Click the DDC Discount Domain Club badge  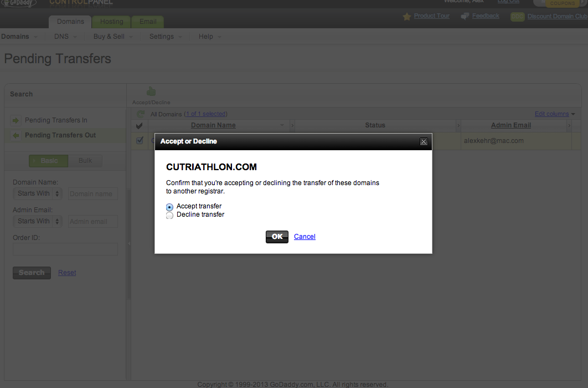pyautogui.click(x=517, y=17)
